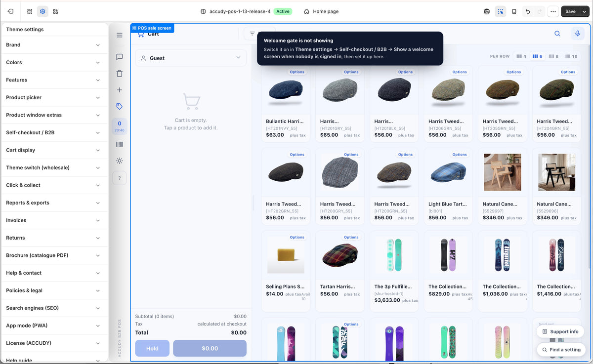This screenshot has width=593, height=364.
Task: Set products per row to 10
Action: pos(571,56)
